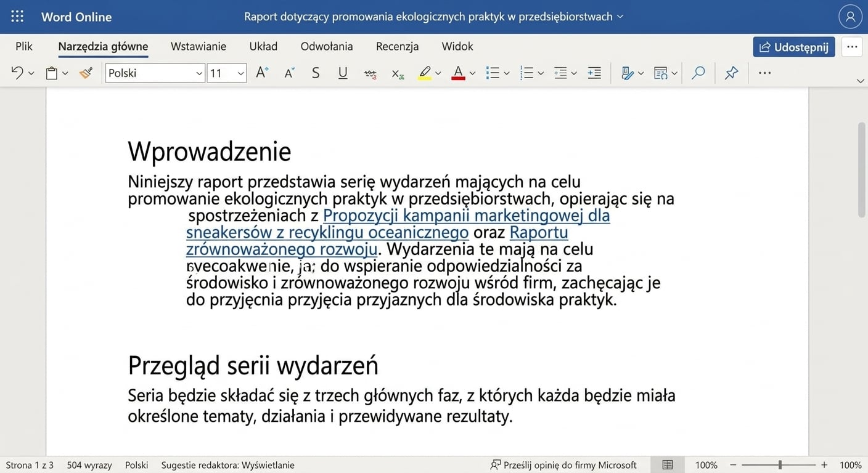
Task: Open the document title dropdown
Action: tap(620, 17)
